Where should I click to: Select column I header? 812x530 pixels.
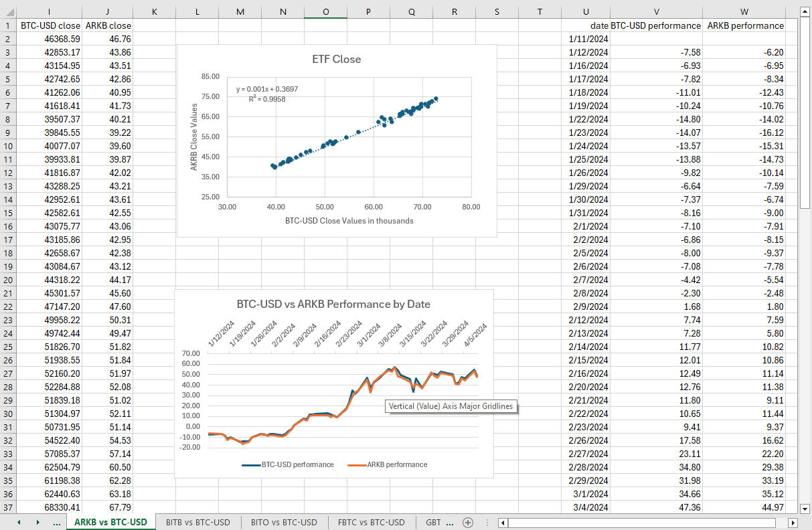click(x=50, y=12)
